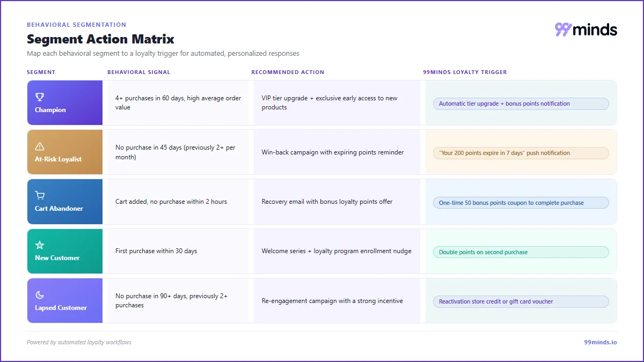Click the Champion segment label

click(50, 110)
